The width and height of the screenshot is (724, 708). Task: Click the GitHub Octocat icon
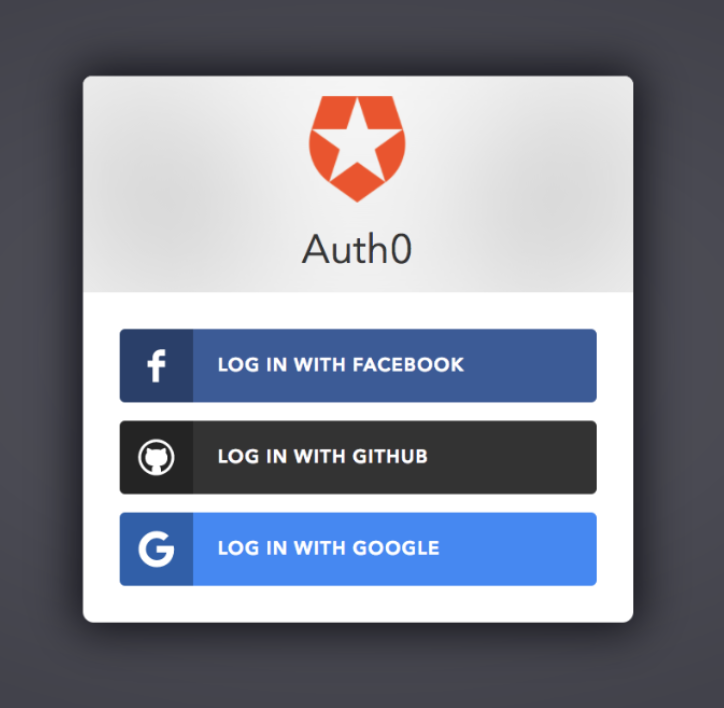(157, 457)
